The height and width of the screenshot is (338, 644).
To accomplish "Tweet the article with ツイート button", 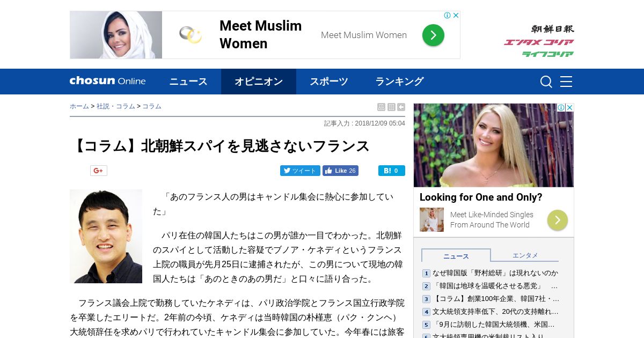I will [300, 171].
